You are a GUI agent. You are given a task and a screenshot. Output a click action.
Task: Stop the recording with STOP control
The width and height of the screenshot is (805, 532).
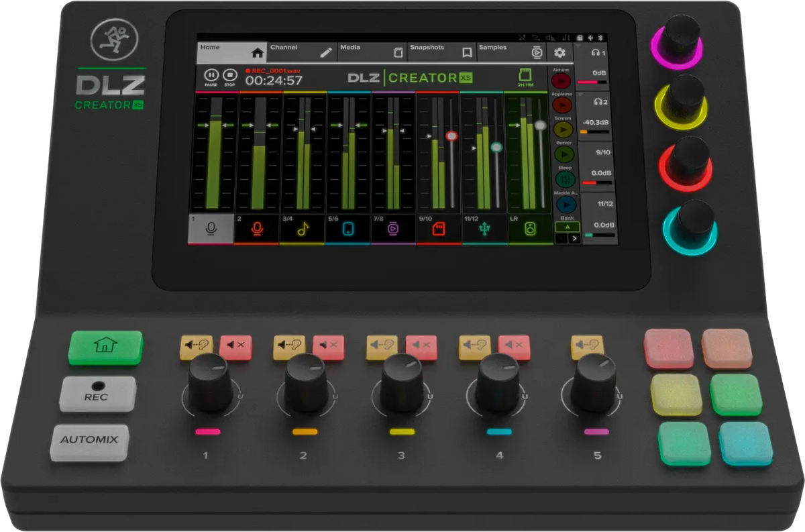coord(230,76)
